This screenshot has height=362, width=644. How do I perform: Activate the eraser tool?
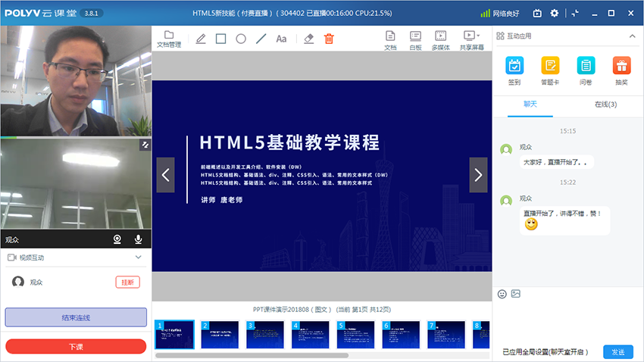coord(308,39)
